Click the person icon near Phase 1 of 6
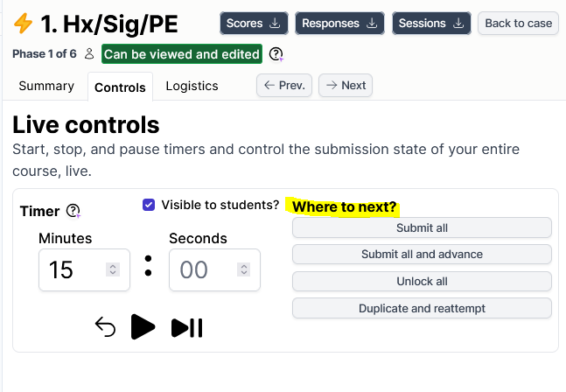 click(89, 54)
